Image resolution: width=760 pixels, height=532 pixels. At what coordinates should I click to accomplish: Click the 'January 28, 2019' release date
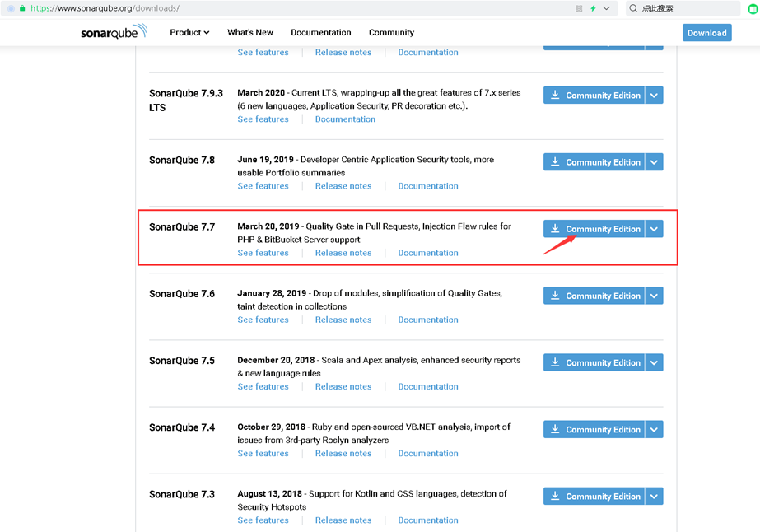tap(272, 293)
